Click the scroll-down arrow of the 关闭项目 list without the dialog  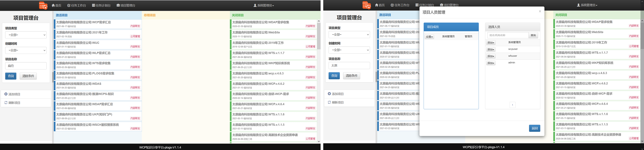[x=319, y=141]
